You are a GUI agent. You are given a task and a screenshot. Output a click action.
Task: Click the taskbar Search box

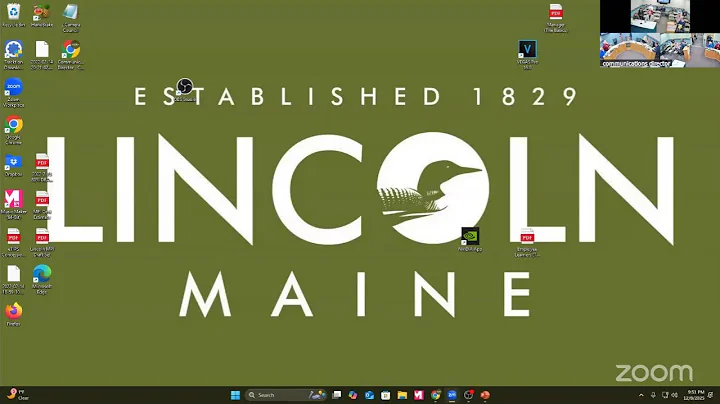click(x=286, y=395)
